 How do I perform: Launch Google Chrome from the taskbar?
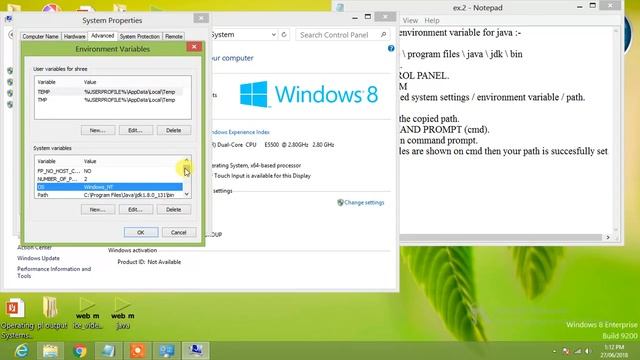[80, 351]
